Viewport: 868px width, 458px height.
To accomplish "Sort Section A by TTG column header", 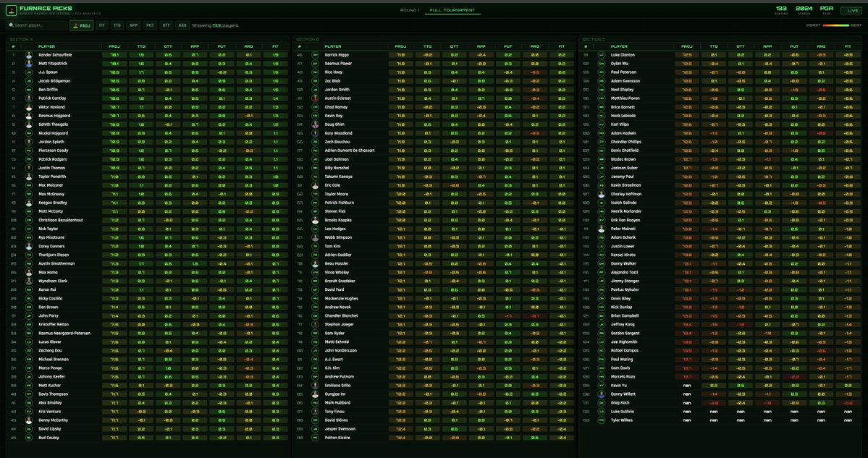I will click(x=141, y=46).
